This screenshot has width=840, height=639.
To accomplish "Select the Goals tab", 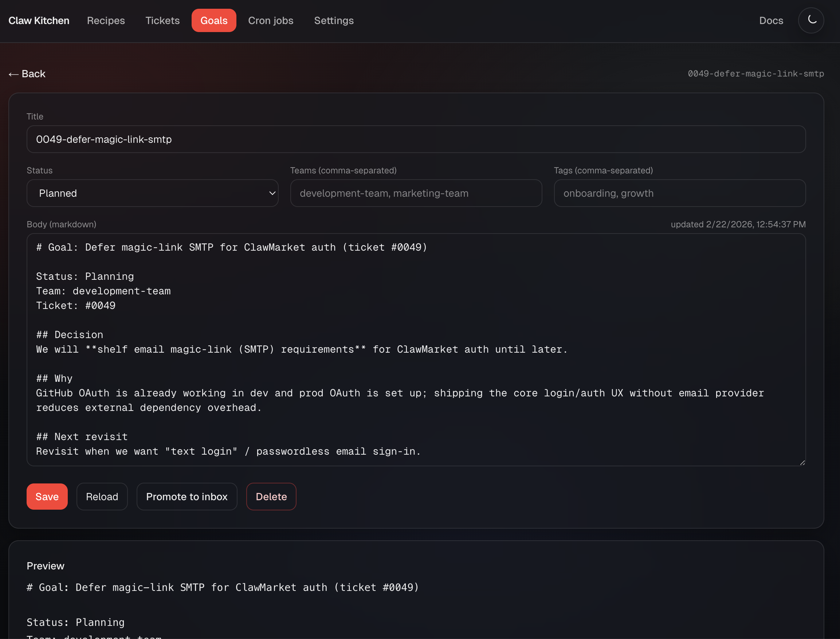I will point(214,20).
